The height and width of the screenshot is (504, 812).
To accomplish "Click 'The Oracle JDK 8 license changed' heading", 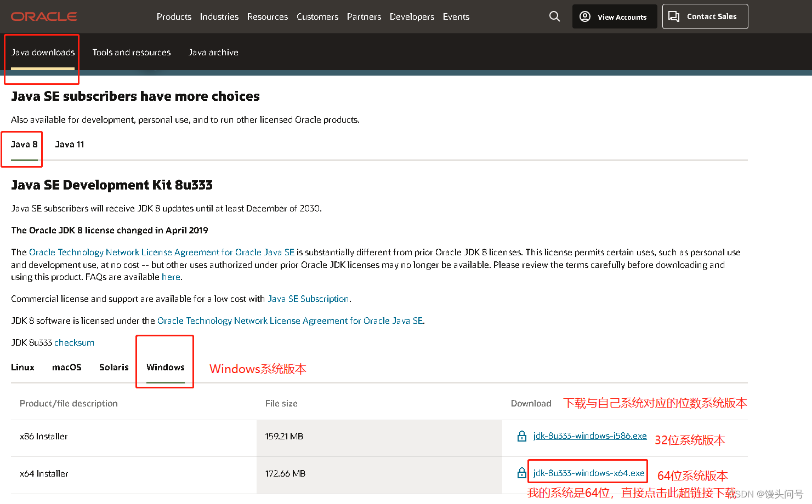I will 110,231.
